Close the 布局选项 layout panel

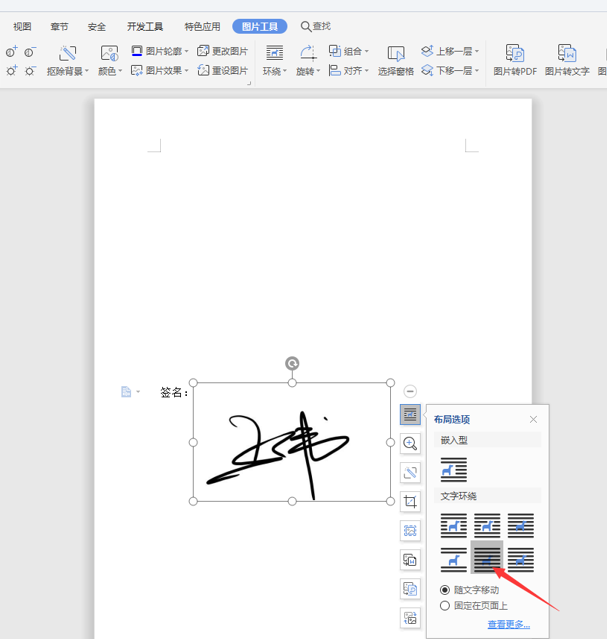533,419
